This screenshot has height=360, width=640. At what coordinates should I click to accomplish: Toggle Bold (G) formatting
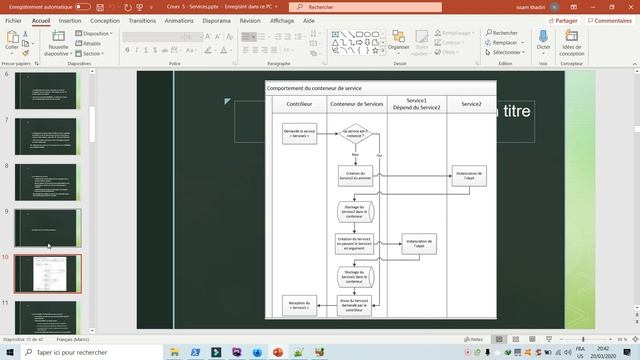(127, 50)
